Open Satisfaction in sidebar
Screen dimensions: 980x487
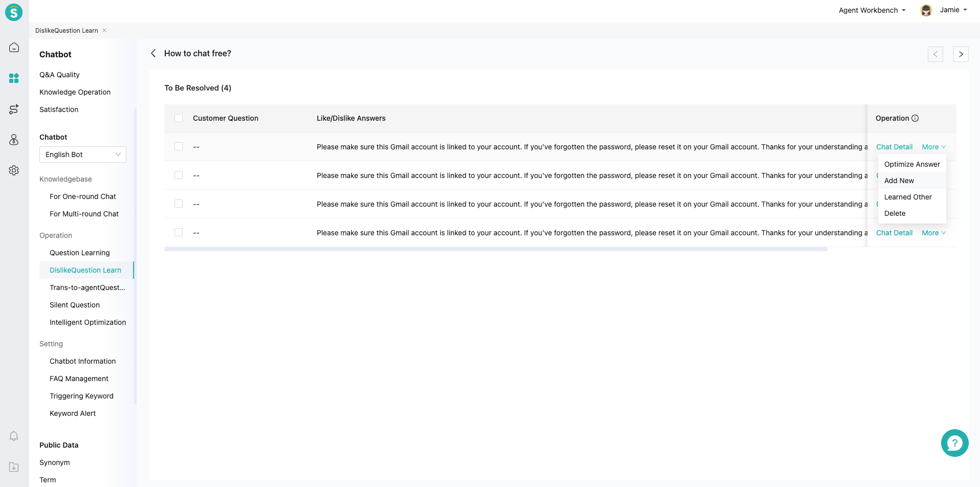(59, 109)
